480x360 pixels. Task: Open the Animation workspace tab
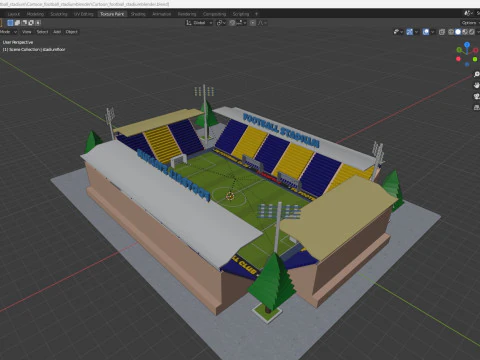point(161,14)
